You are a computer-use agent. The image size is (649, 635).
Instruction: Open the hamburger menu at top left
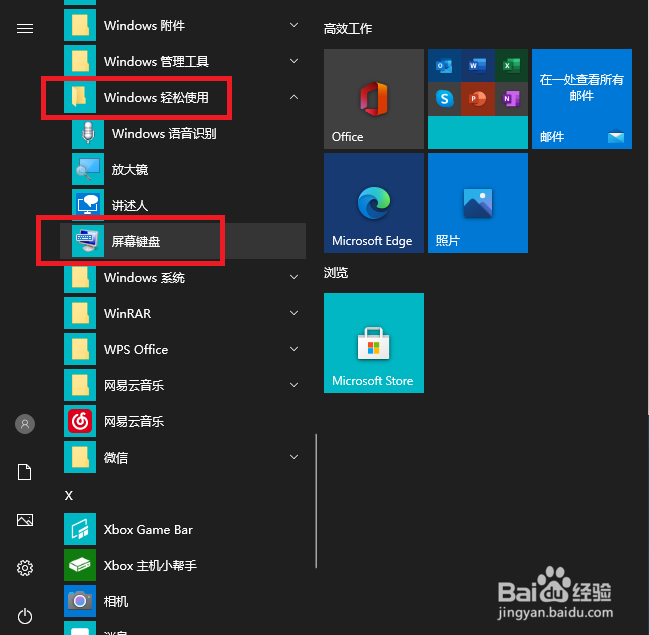click(x=25, y=29)
